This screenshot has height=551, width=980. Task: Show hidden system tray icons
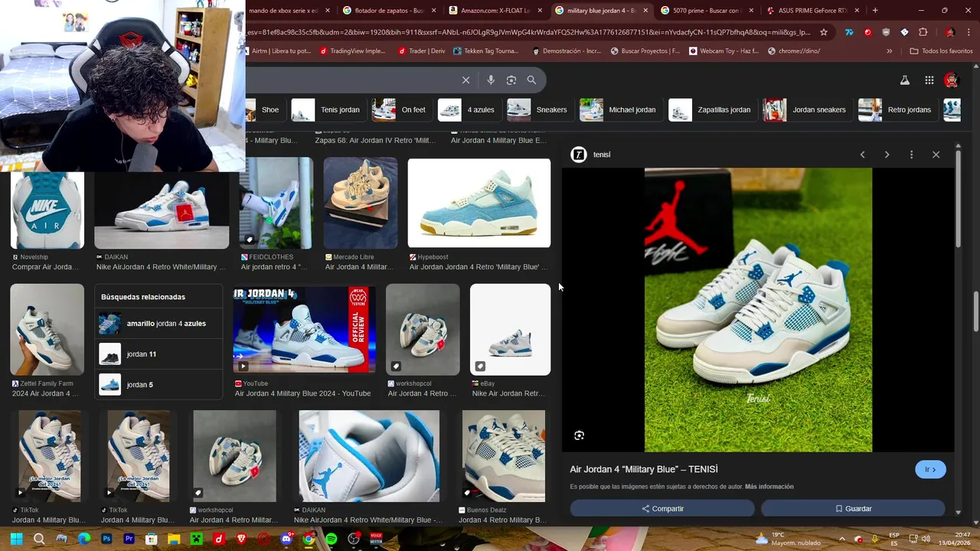coord(841,539)
